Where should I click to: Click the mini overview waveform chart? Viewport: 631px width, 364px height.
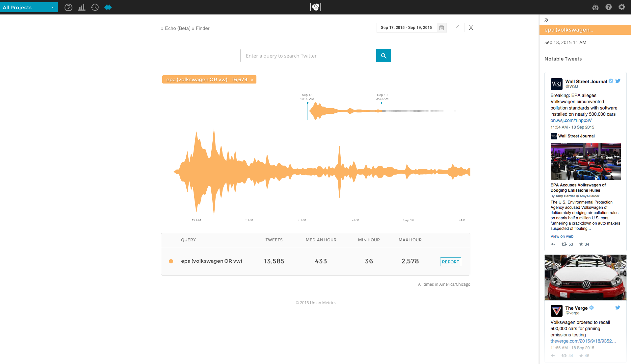(388, 111)
